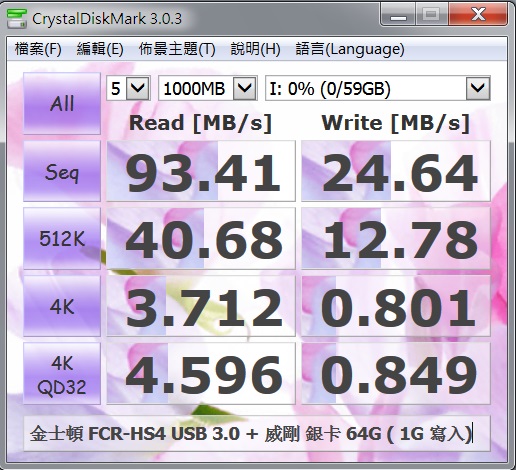Open the 編輯(E) menu
516x470 pixels.
pos(100,49)
